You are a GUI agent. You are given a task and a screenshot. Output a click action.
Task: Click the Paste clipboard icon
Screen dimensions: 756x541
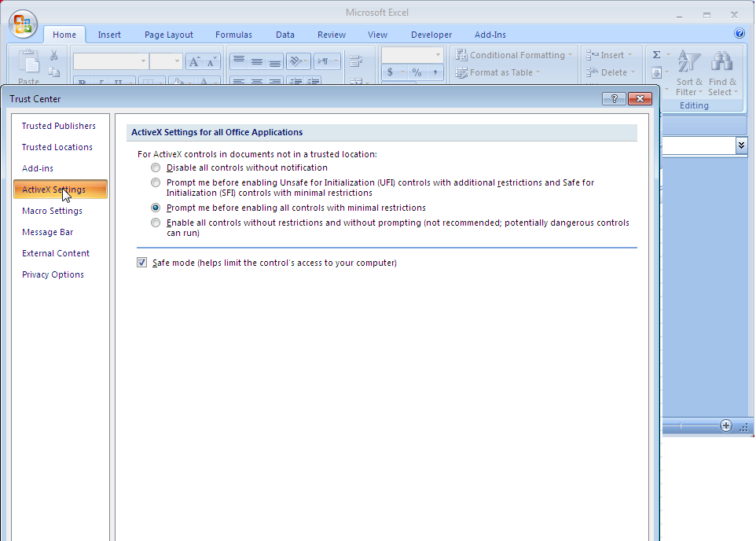point(28,62)
